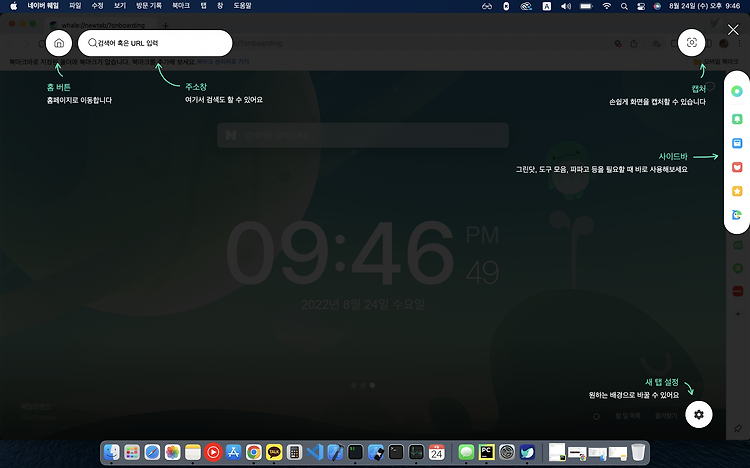Open new tab settings gear
Viewport: 750px width, 468px height.
tap(699, 414)
